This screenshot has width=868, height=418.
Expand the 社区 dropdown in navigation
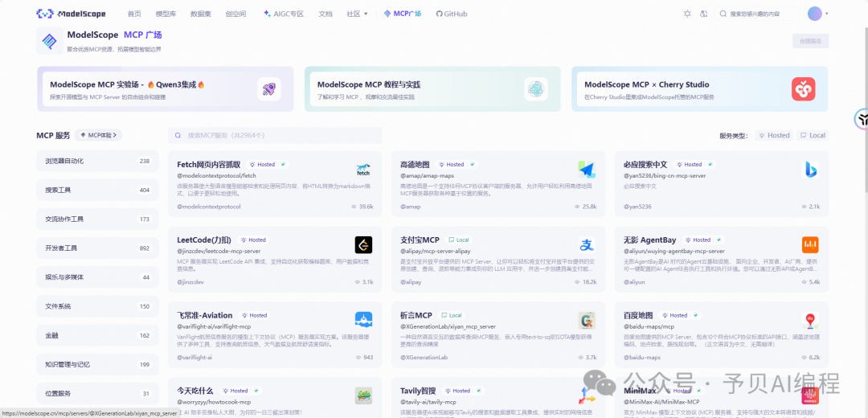click(x=357, y=14)
